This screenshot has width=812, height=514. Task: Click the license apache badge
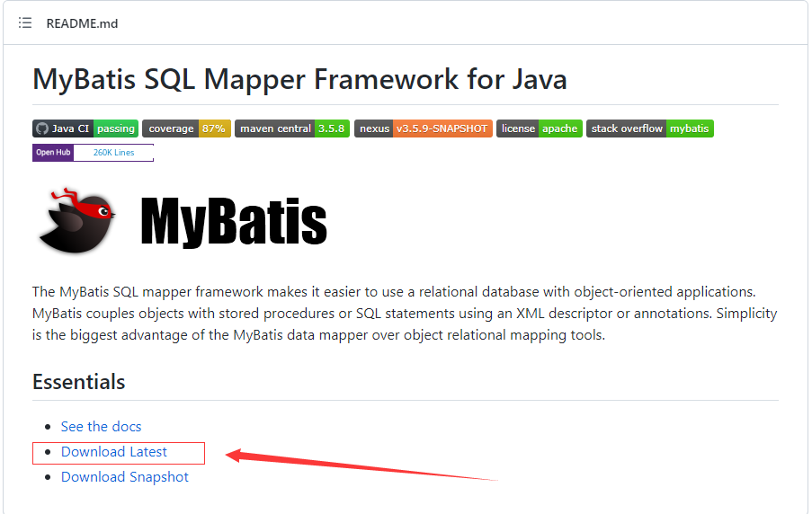[x=539, y=128]
